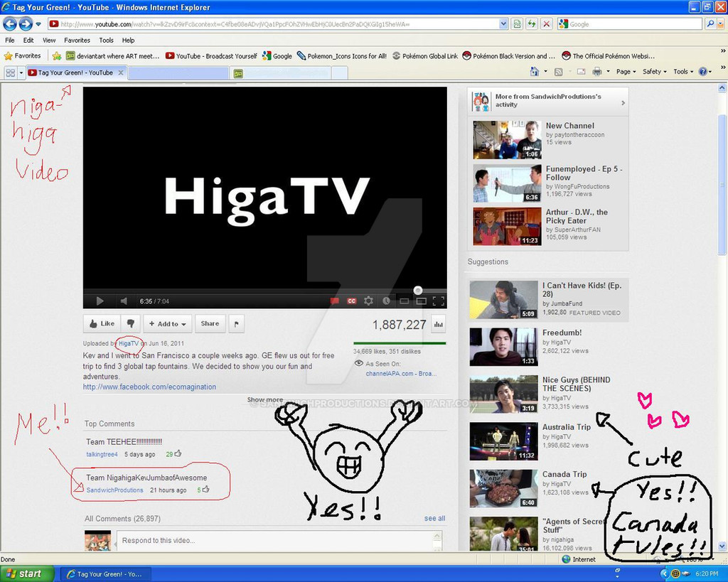Open the Help menu
728x582 pixels.
(128, 41)
